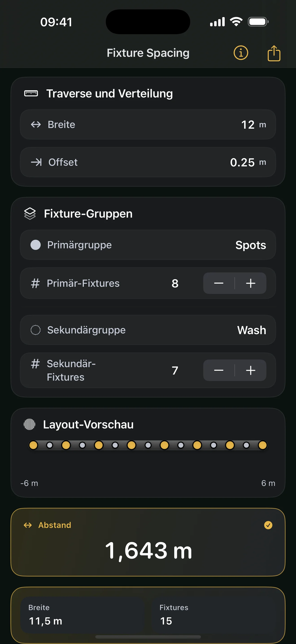296x644 pixels.
Task: Open Sekundärgruppe selector showing Wash
Action: click(x=148, y=330)
